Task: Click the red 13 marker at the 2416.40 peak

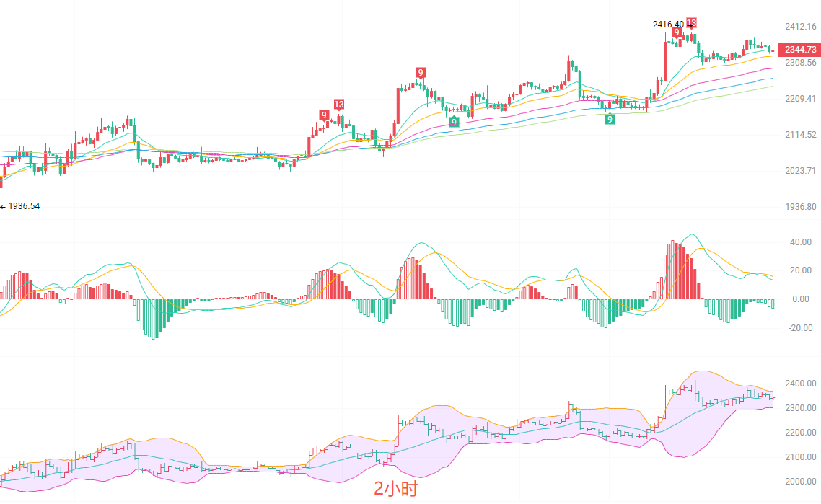Action: point(691,23)
